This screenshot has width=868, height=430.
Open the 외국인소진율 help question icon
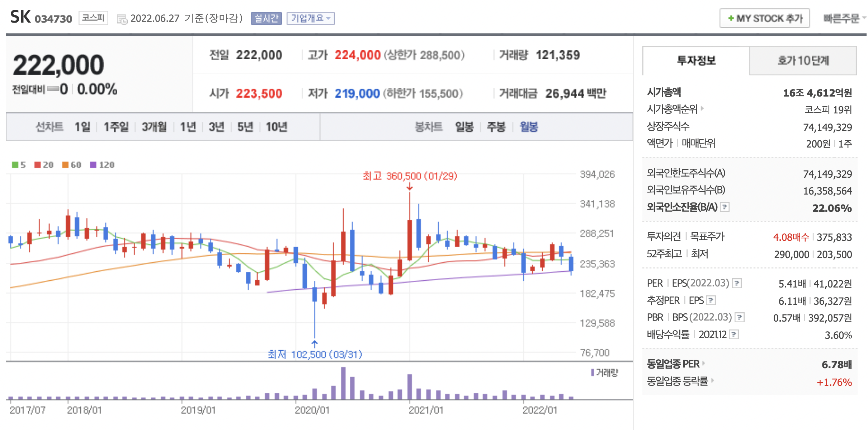[725, 207]
